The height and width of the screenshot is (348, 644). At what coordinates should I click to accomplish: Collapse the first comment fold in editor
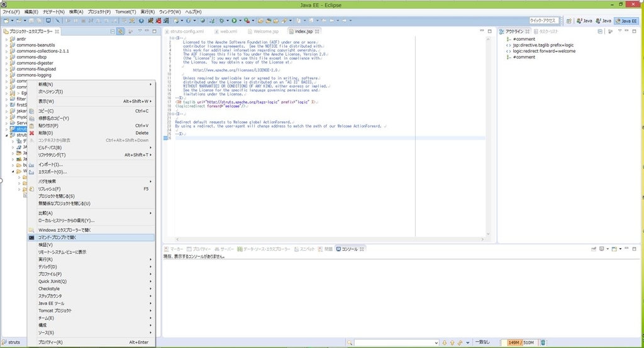tap(173, 38)
